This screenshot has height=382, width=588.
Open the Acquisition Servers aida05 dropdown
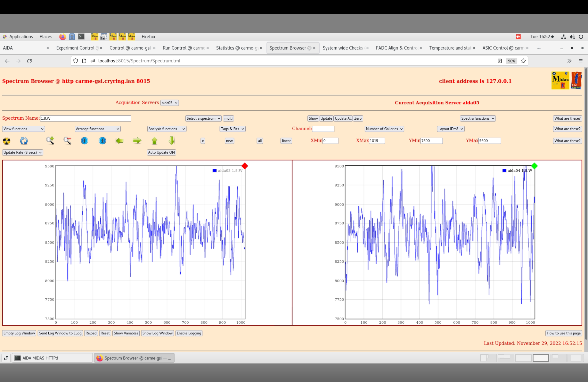coord(170,103)
